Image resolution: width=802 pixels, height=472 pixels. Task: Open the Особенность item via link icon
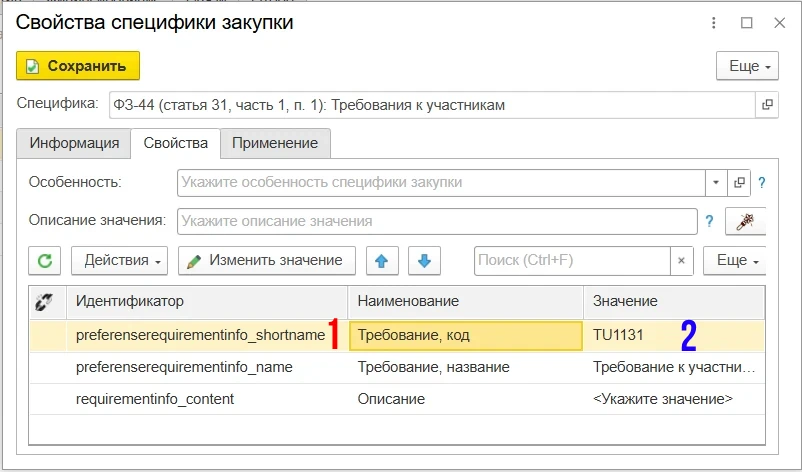click(739, 183)
